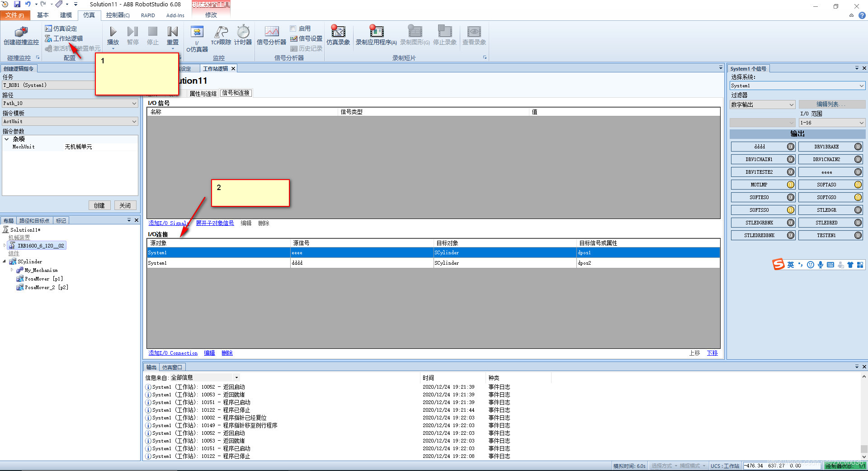Click Record Application (录制应用程序)
868x471 pixels.
(376, 36)
